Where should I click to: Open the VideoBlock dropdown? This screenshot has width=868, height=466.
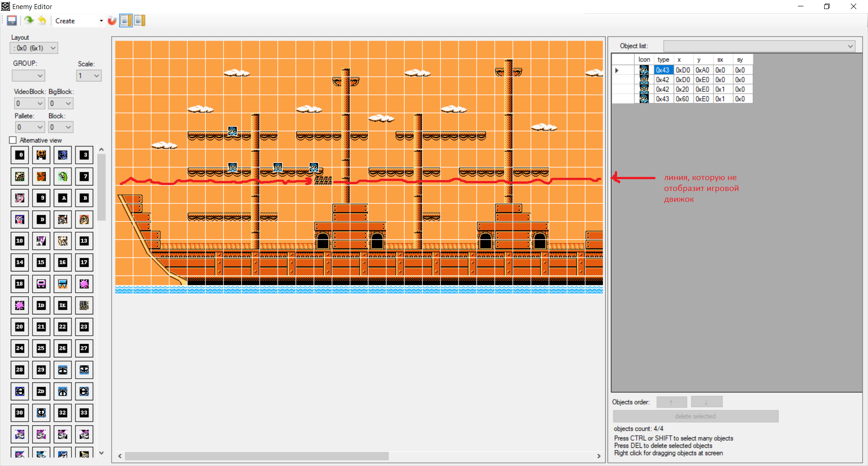pyautogui.click(x=29, y=103)
